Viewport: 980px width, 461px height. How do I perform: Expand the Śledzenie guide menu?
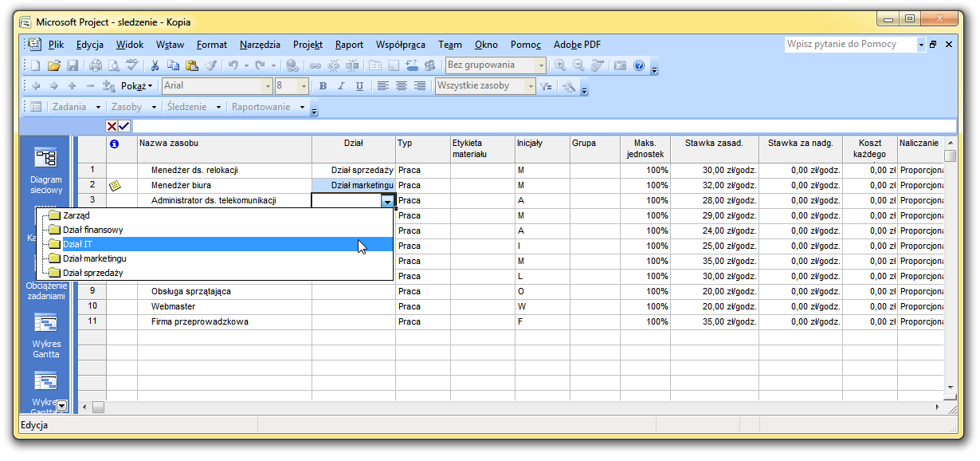point(193,107)
